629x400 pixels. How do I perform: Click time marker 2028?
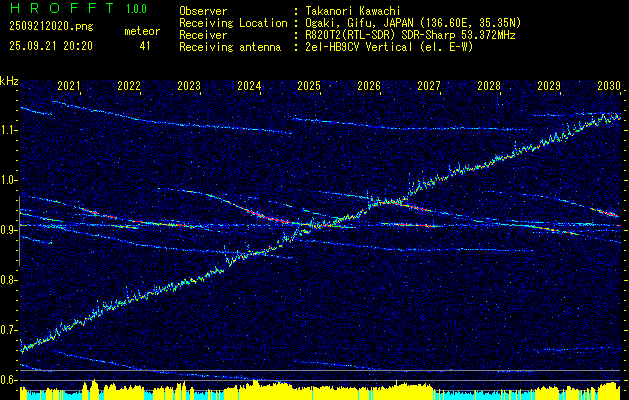(x=489, y=86)
